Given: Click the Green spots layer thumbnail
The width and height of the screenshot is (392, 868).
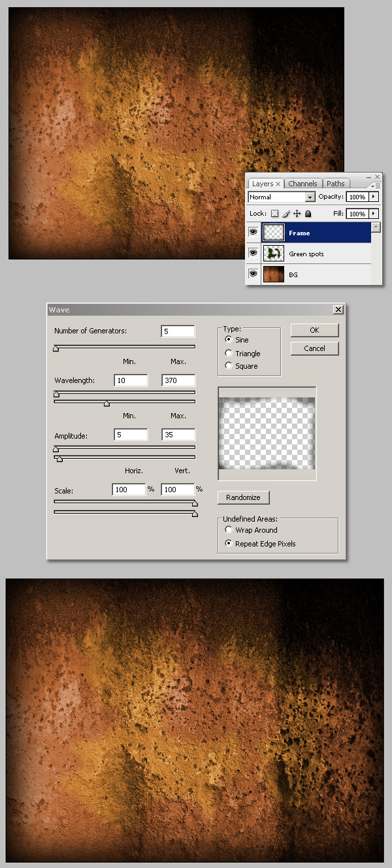Looking at the screenshot, I should click(274, 254).
